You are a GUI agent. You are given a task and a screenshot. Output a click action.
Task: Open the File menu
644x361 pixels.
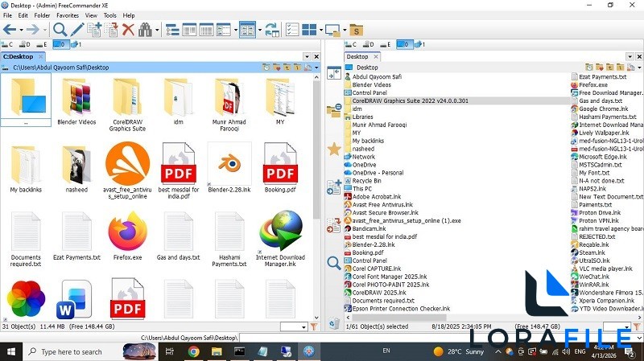click(7, 15)
